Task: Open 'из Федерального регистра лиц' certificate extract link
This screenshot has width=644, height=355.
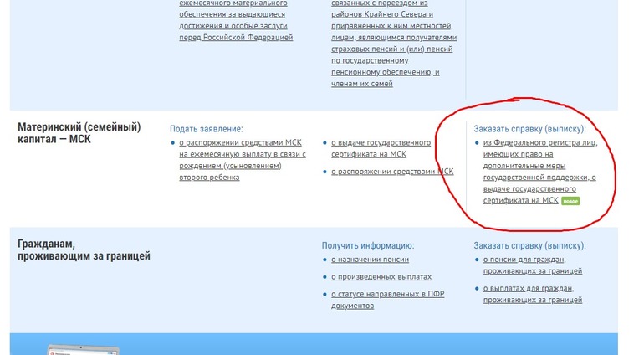Action: click(535, 172)
